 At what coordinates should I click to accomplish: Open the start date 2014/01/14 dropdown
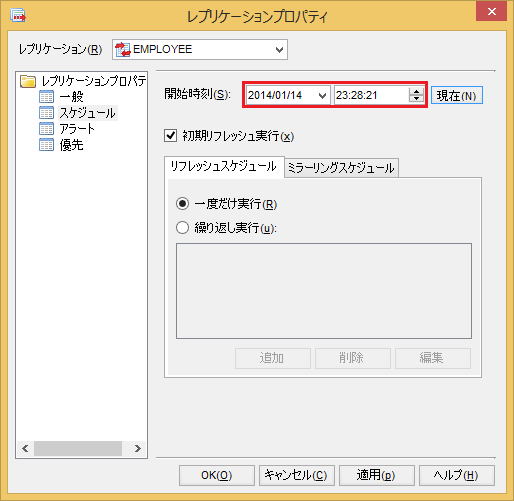322,96
